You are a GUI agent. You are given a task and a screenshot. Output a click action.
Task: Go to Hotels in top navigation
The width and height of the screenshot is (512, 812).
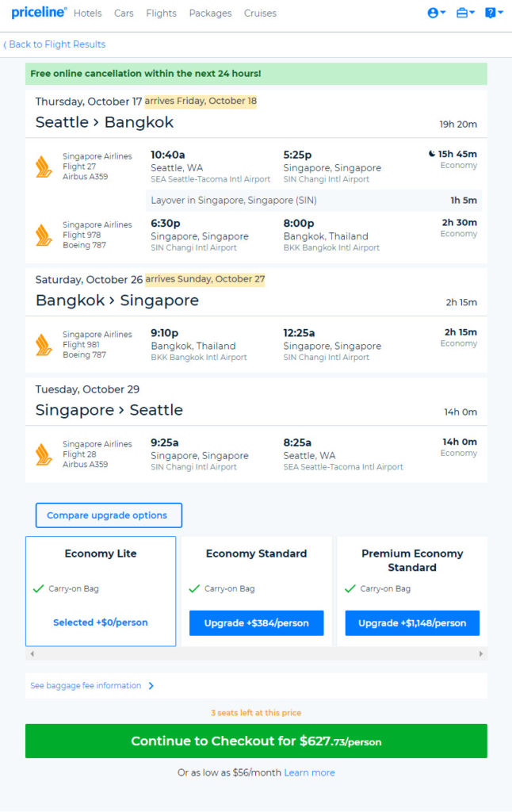tap(87, 13)
